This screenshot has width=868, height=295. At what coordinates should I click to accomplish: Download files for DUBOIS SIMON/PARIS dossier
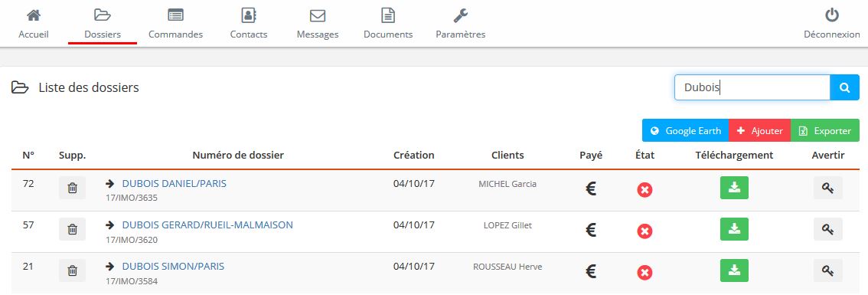click(x=734, y=270)
